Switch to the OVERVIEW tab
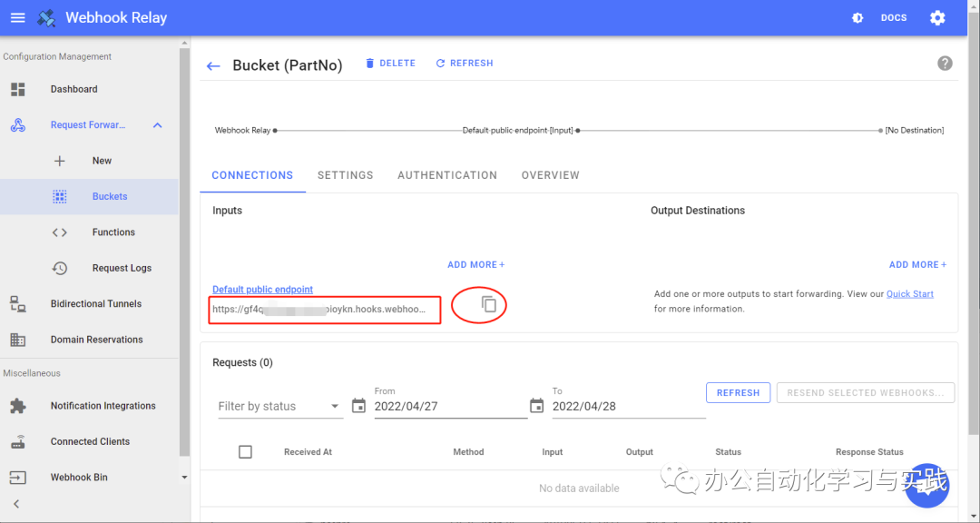 pos(551,175)
